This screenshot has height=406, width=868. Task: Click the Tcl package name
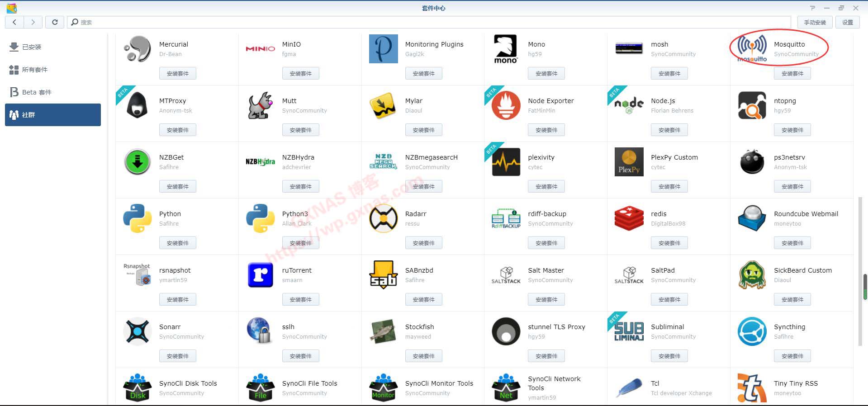click(655, 383)
